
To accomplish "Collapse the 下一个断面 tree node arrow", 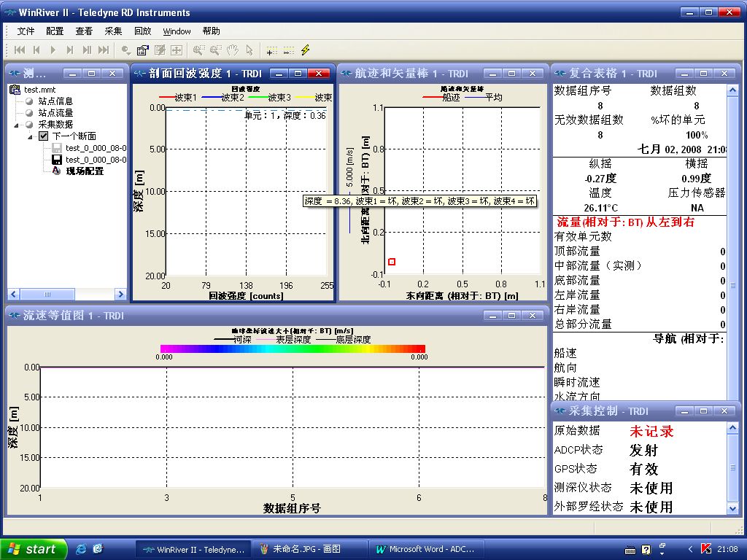I will [31, 136].
